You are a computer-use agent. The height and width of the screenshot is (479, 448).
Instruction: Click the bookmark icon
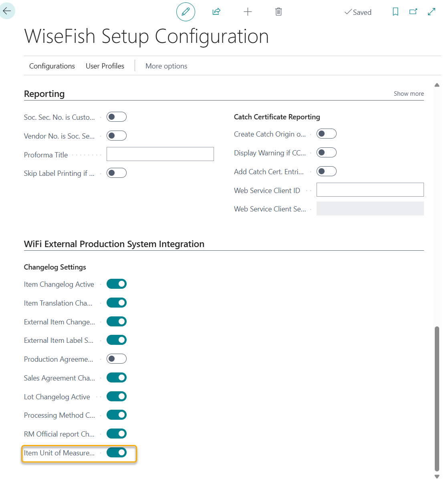[x=395, y=12]
